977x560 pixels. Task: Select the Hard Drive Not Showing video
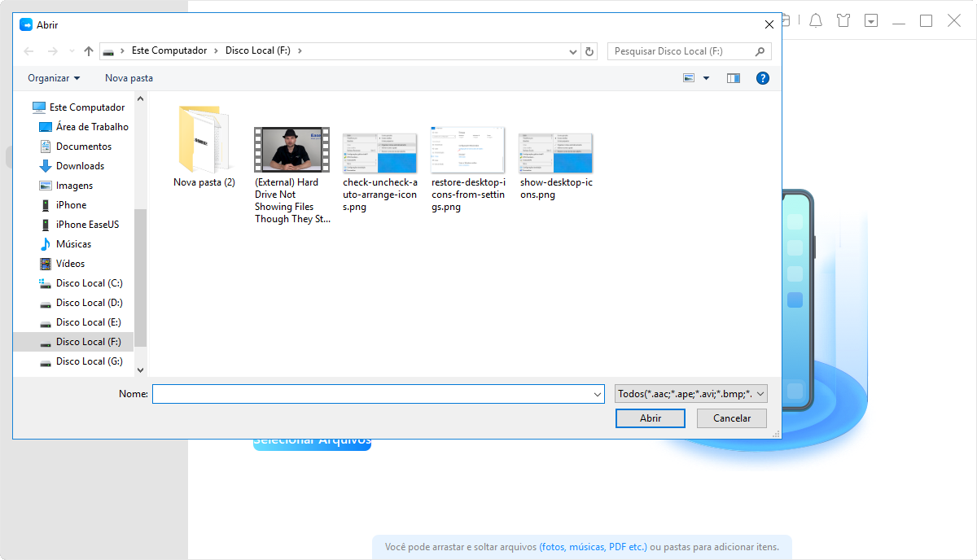coord(291,151)
